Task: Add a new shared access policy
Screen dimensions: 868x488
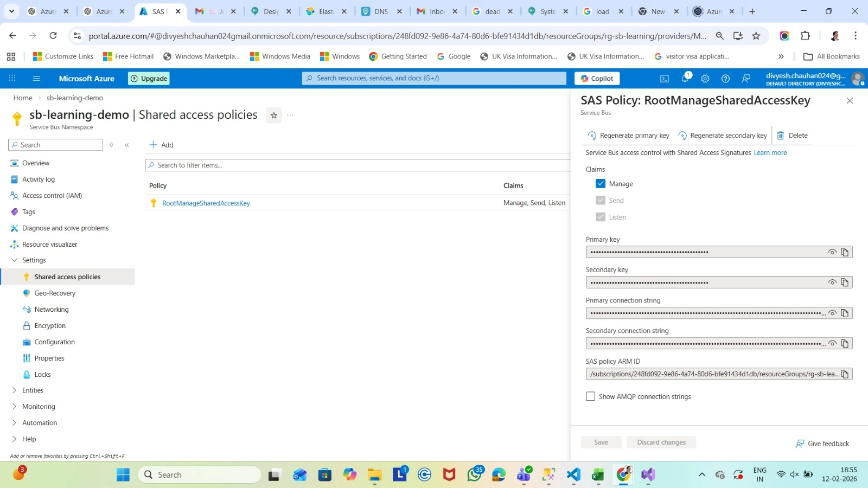Action: coord(162,145)
